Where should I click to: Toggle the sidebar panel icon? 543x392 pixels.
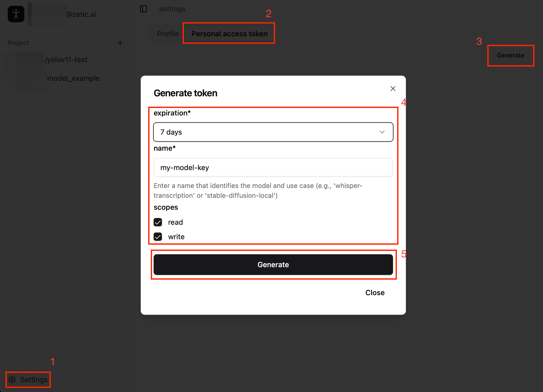click(x=144, y=9)
